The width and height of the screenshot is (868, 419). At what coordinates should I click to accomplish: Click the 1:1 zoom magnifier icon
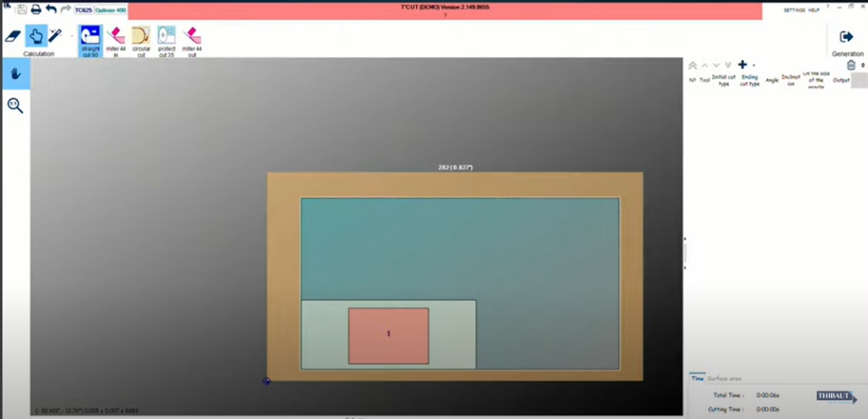pos(15,105)
